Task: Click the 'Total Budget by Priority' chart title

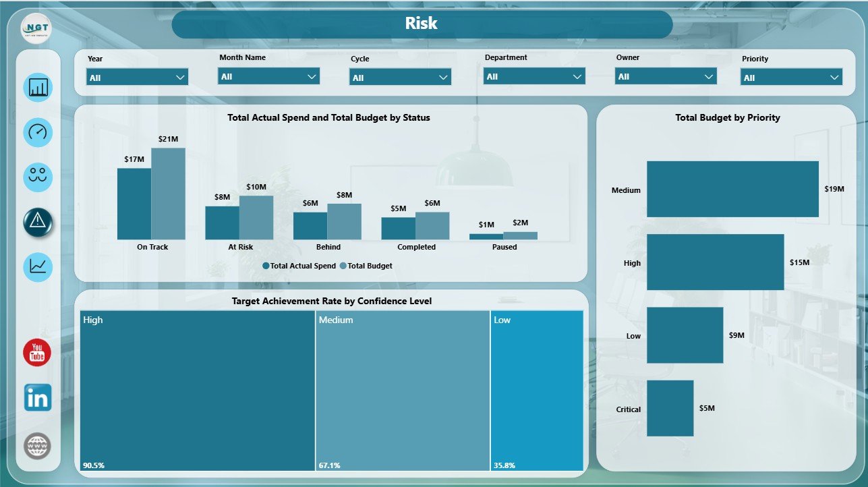Action: tap(728, 117)
